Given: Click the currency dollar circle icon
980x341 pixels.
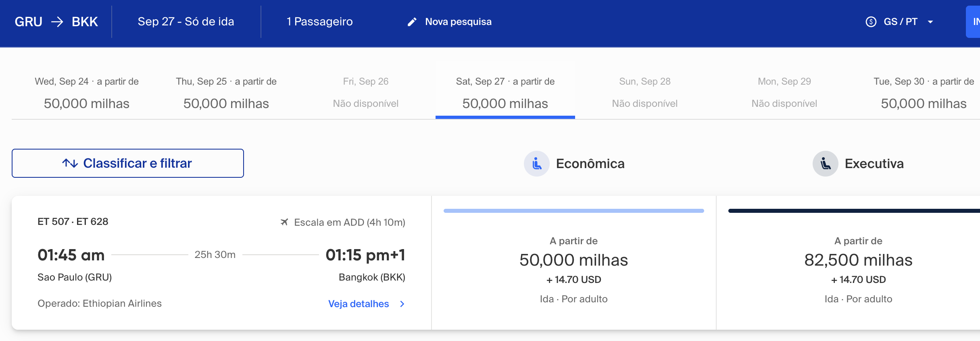Looking at the screenshot, I should tap(871, 22).
